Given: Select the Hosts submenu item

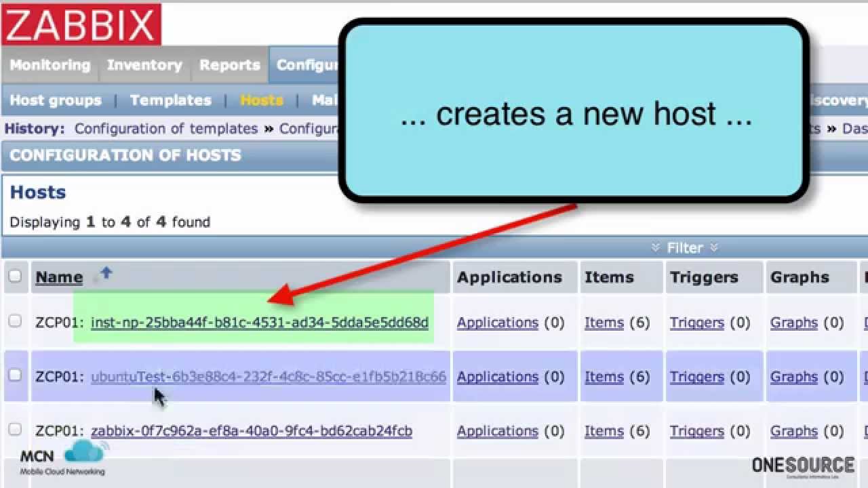Looking at the screenshot, I should pos(261,100).
